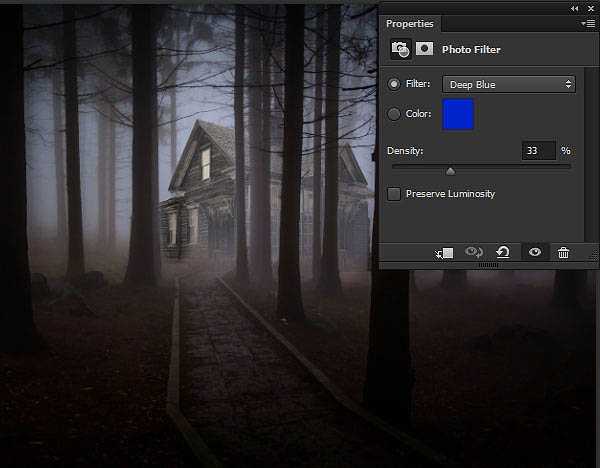The image size is (600, 468).
Task: Select the Filter radio button
Action: (394, 84)
